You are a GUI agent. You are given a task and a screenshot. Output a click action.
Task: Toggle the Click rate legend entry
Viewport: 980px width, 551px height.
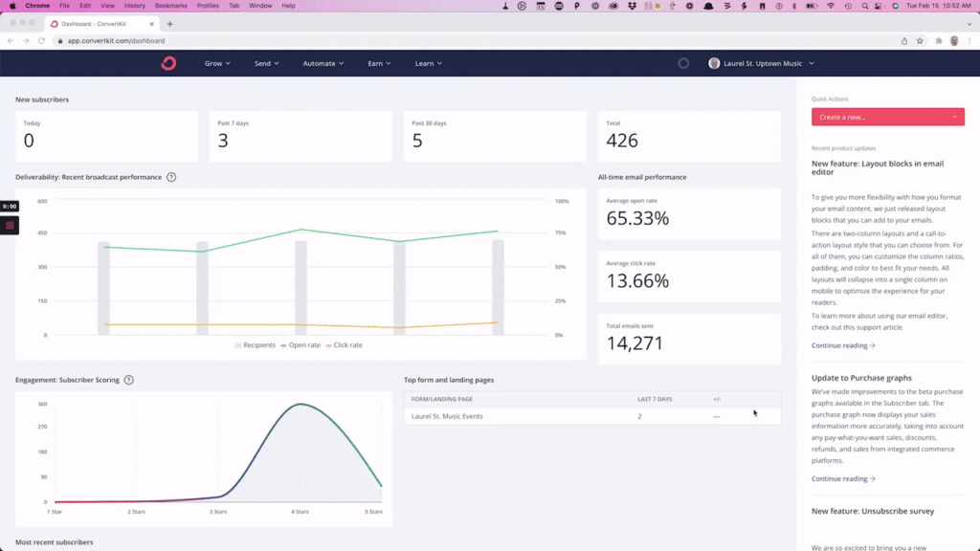(x=344, y=344)
